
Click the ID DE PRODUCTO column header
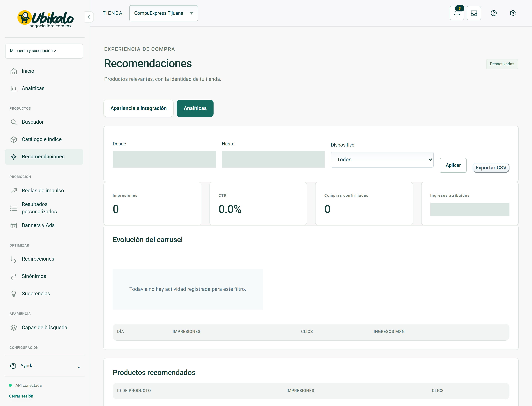point(134,390)
